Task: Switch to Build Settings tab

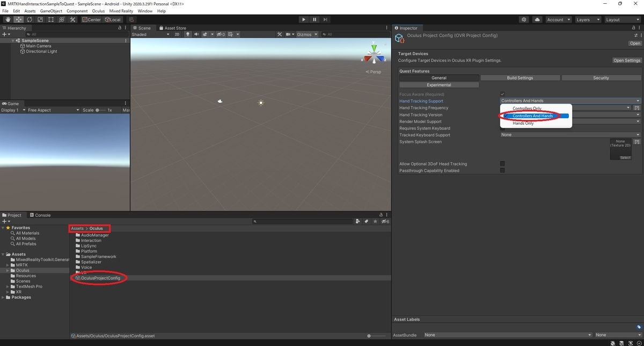Action: point(520,78)
